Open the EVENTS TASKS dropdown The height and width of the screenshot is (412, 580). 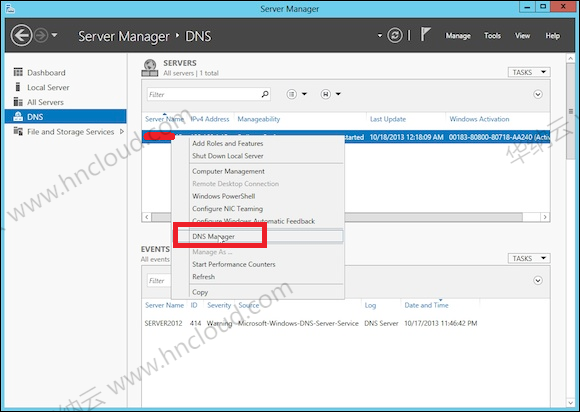(x=529, y=258)
